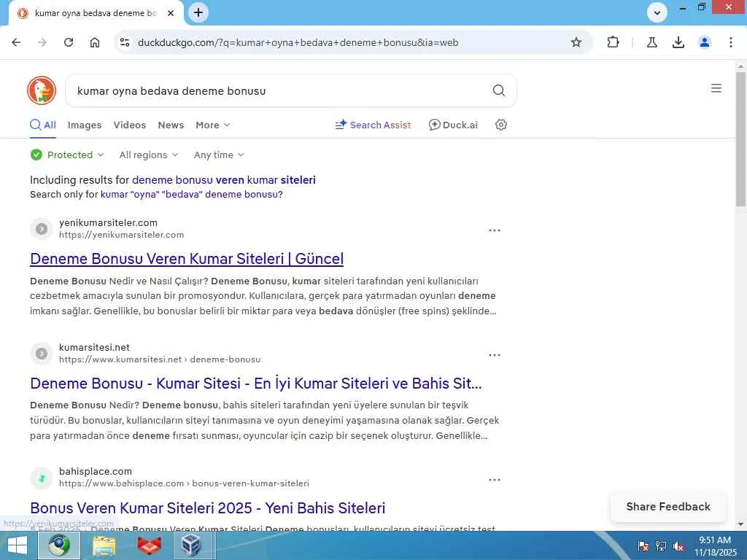Click the browser forward arrow
Viewport: 747px width, 560px height.
tap(42, 42)
